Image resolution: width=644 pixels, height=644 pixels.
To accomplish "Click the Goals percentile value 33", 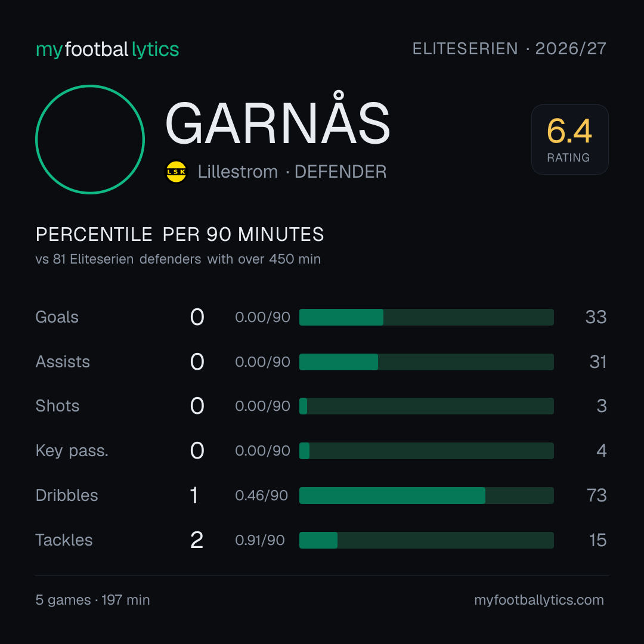I will pyautogui.click(x=596, y=317).
